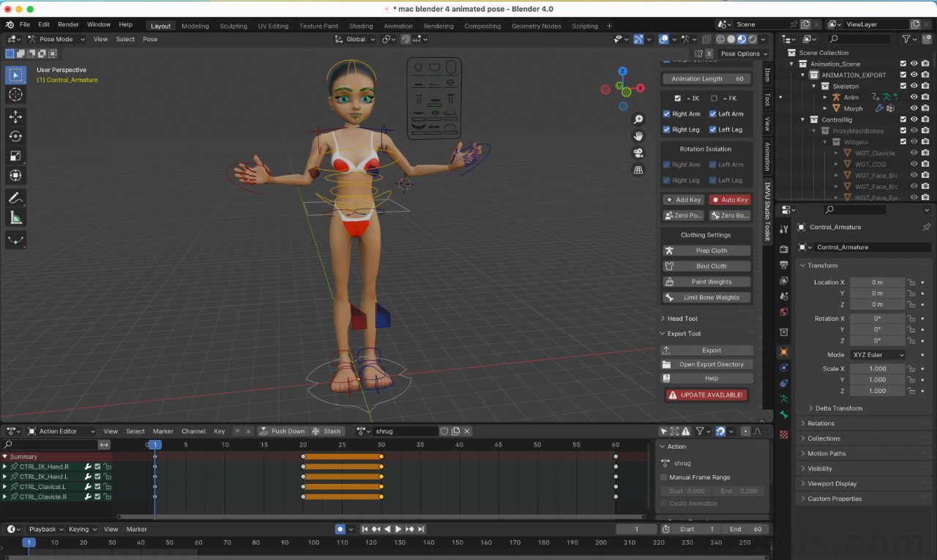
Task: Select the Measure tool
Action: coord(15,216)
